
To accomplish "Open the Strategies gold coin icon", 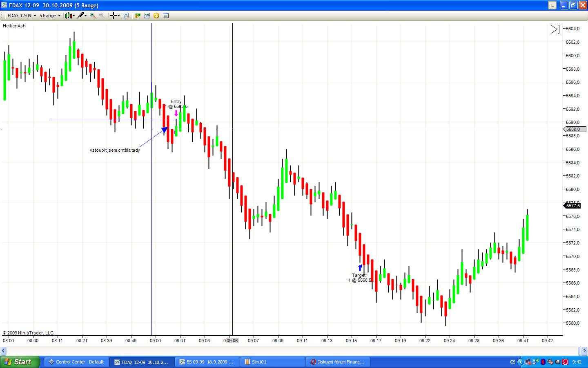I will [156, 16].
